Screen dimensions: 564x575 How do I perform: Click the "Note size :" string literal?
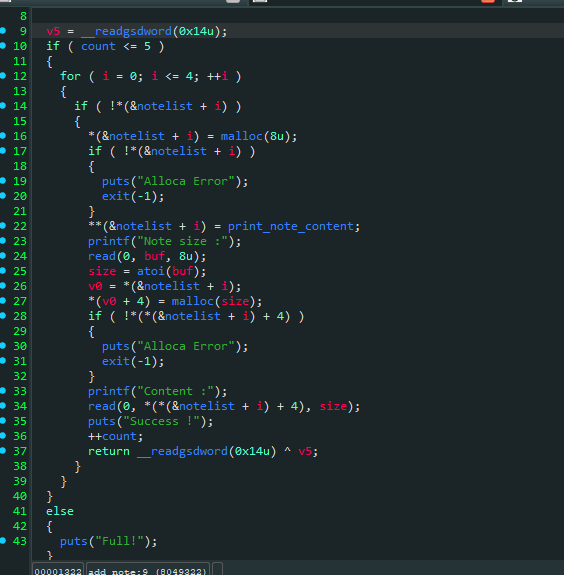click(x=182, y=242)
